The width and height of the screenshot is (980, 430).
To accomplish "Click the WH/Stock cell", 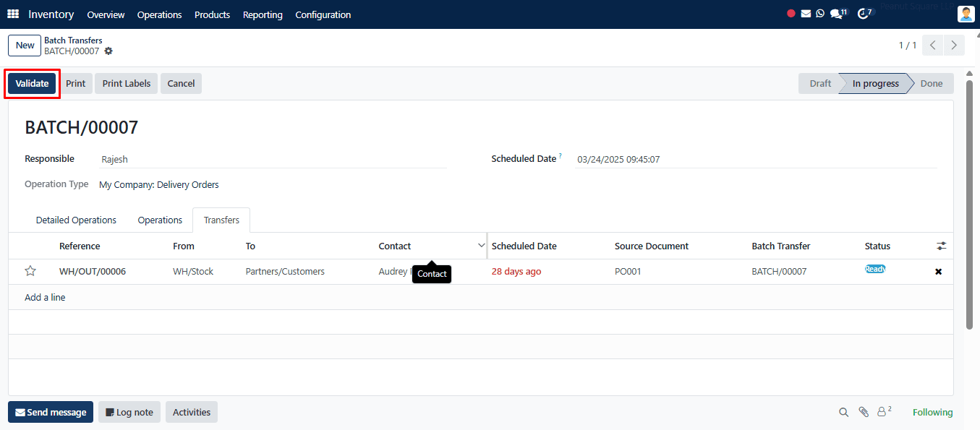I will coord(193,272).
